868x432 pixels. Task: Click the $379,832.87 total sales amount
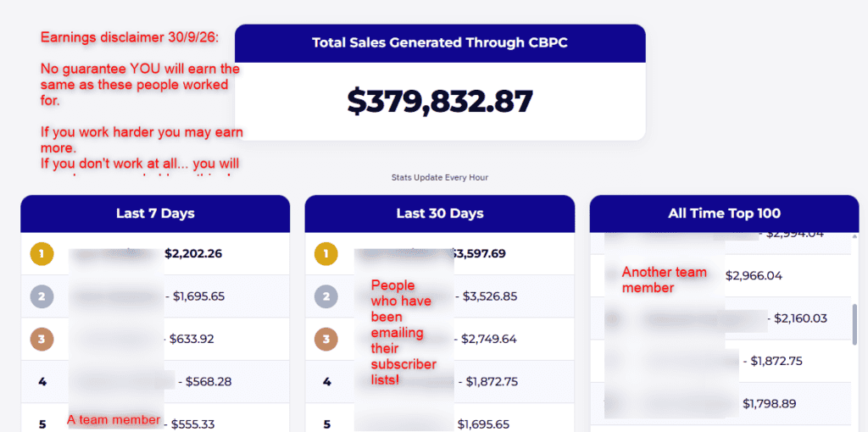440,102
